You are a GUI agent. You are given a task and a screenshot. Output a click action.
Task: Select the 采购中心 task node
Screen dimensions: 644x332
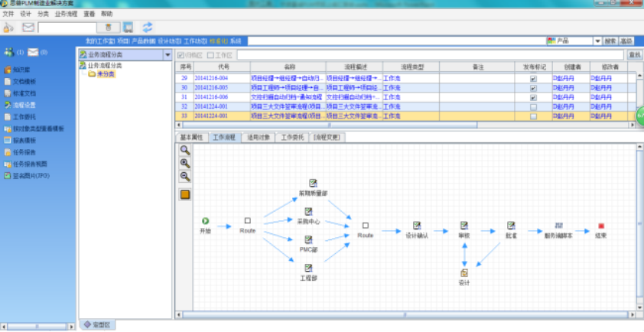point(308,212)
